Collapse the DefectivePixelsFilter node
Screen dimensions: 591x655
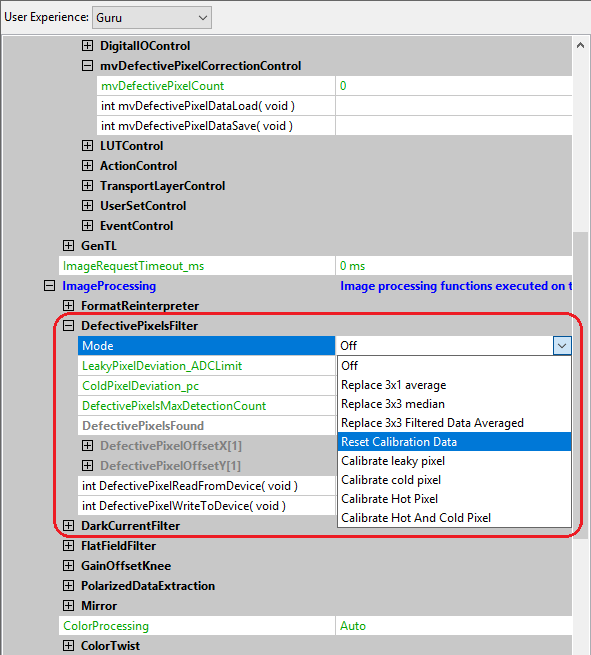point(68,326)
